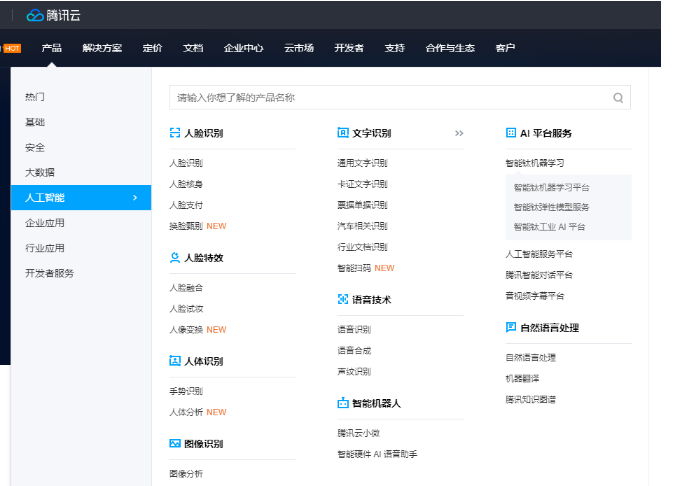The height and width of the screenshot is (486, 675).
Task: Click the 人脸识别 category heading icon
Action: click(x=175, y=133)
